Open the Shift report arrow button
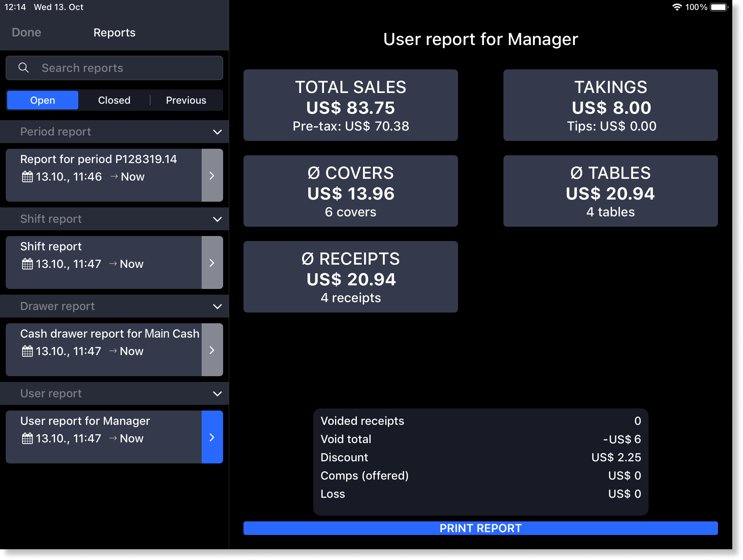The height and width of the screenshot is (560, 743). pyautogui.click(x=212, y=262)
